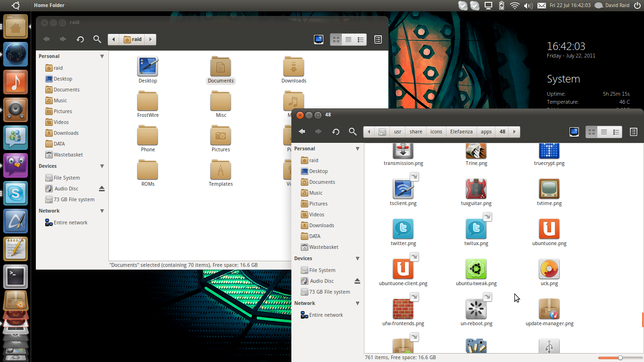
Task: Reload the 48 folder view
Action: (x=336, y=132)
